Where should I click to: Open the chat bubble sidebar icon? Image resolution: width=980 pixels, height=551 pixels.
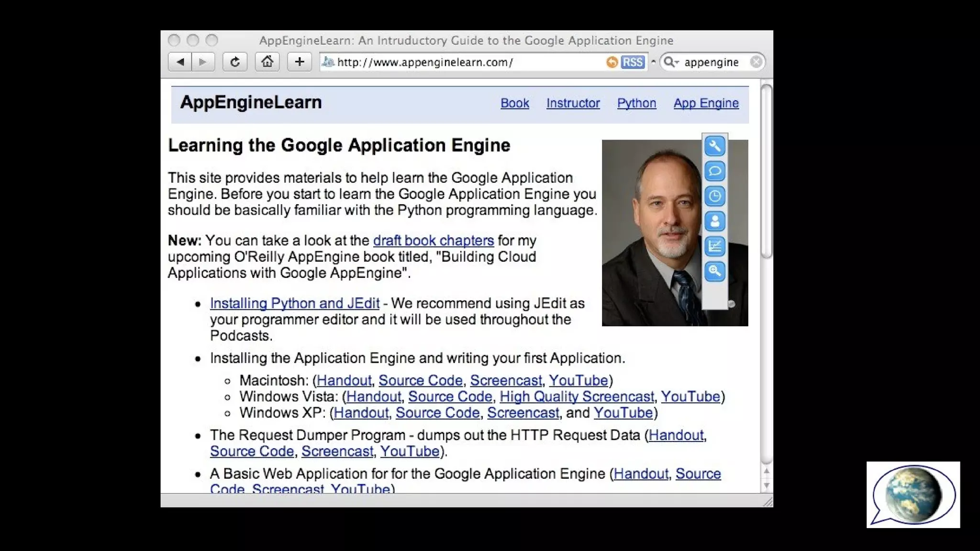(x=714, y=171)
